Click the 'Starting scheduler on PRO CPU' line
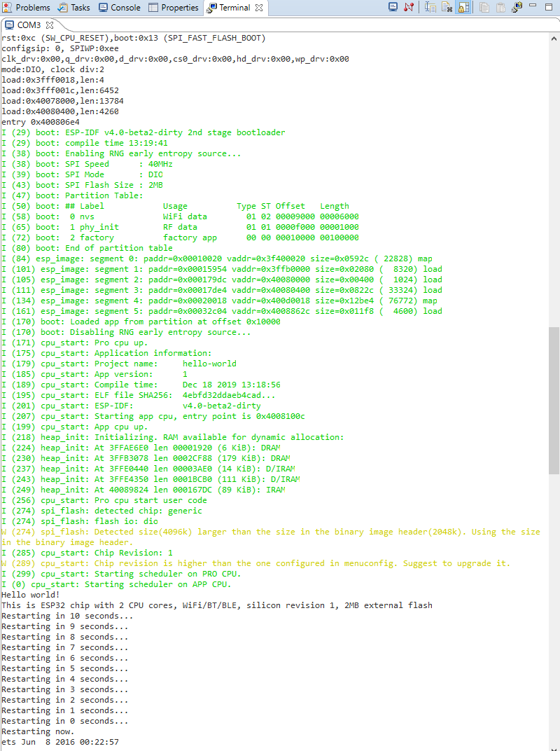The width and height of the screenshot is (560, 751). [x=122, y=574]
